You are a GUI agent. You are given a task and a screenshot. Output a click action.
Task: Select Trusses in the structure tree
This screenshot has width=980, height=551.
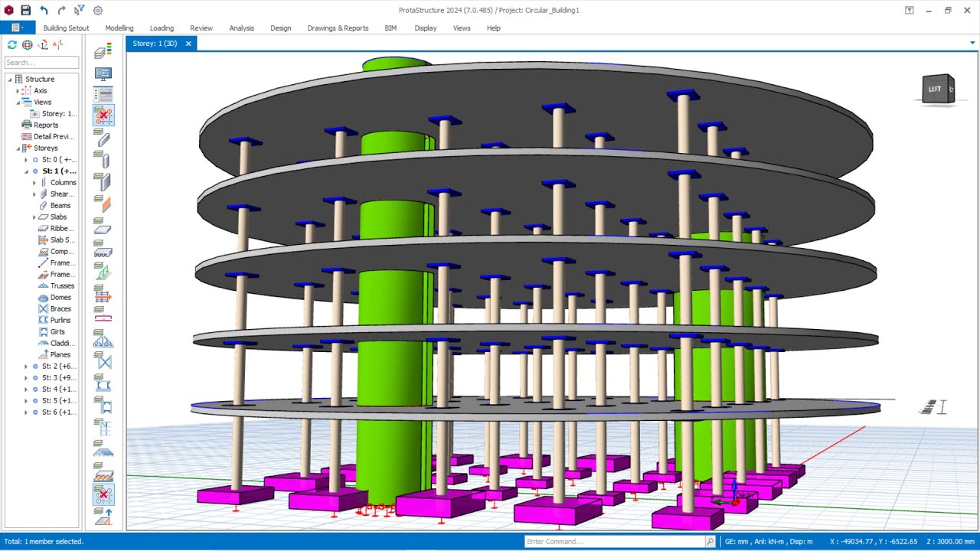point(62,286)
